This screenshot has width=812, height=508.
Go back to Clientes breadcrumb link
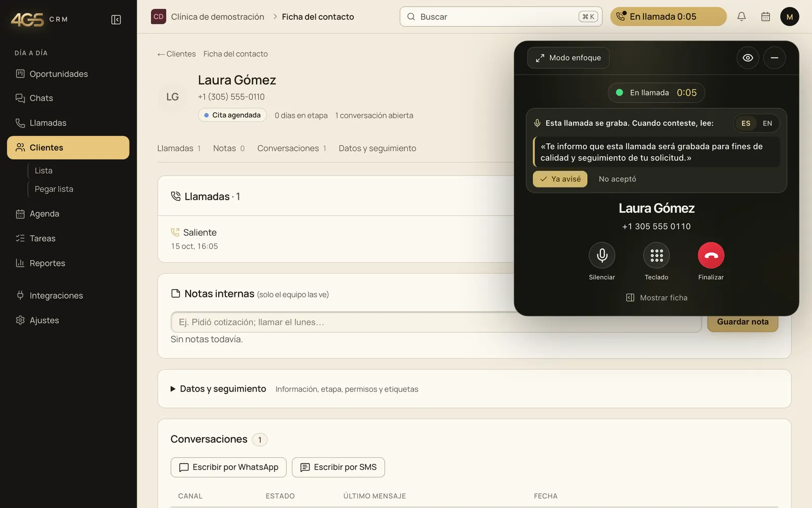(176, 54)
